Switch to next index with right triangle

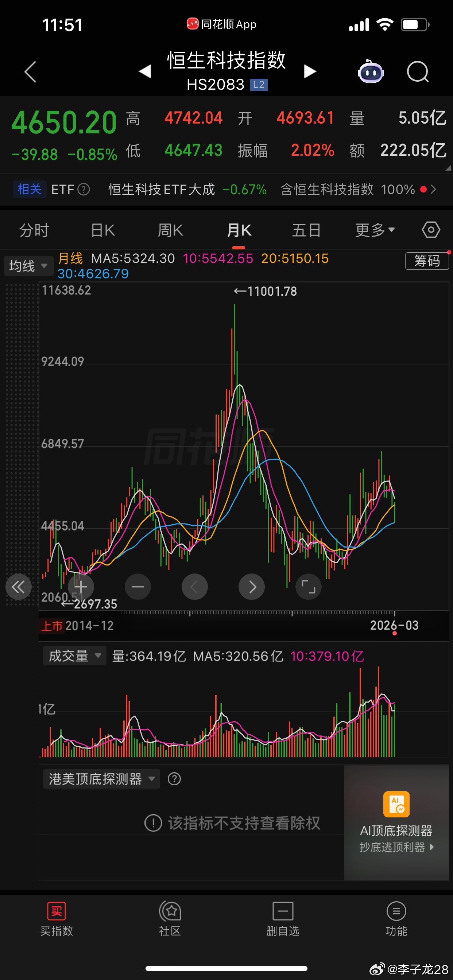tap(310, 71)
